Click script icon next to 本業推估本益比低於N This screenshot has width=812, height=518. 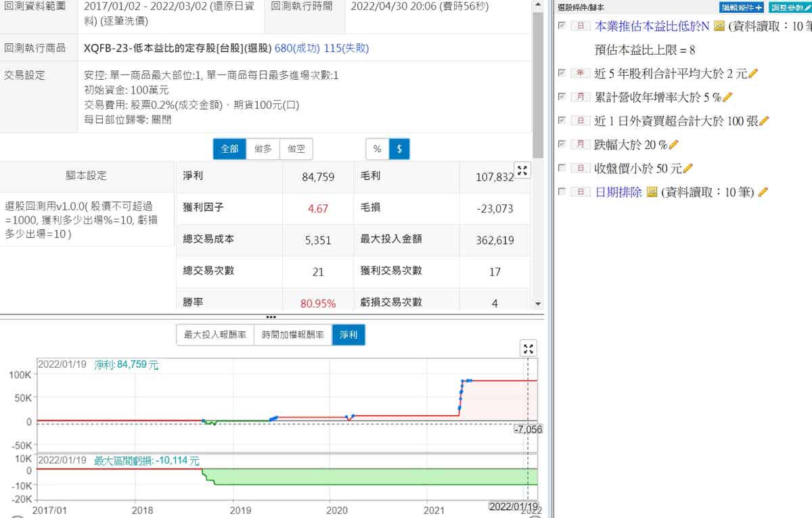(719, 26)
